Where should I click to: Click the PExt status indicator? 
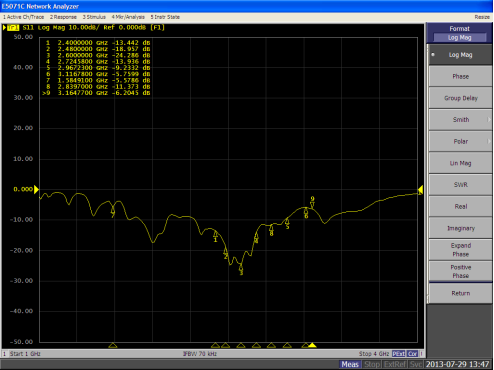pos(399,354)
